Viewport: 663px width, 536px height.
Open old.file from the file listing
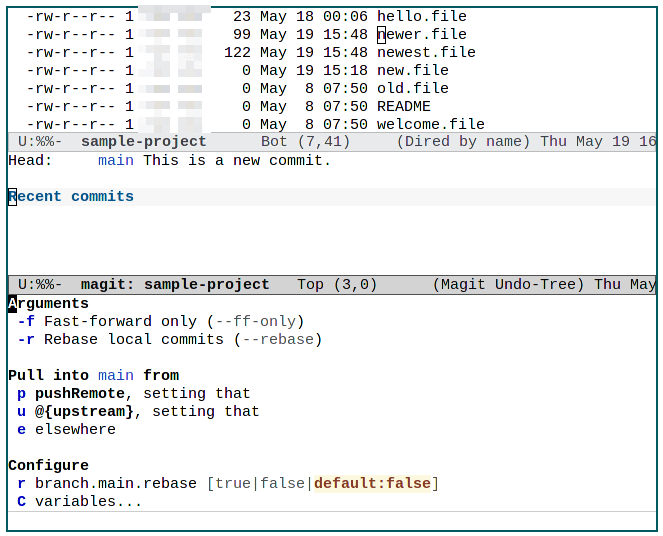coord(412,88)
